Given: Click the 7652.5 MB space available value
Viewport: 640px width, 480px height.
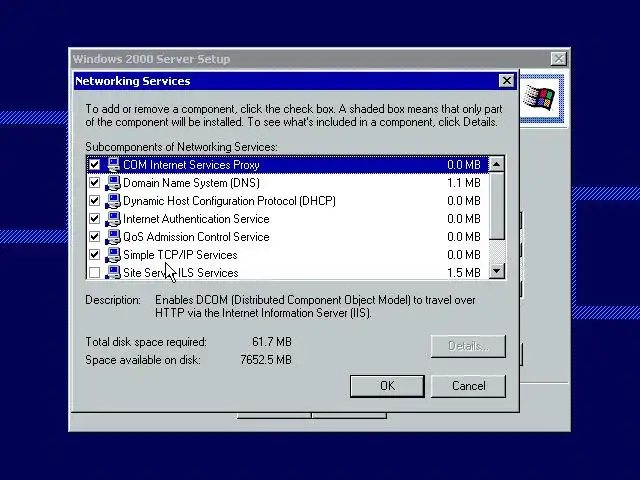Looking at the screenshot, I should pos(266,360).
